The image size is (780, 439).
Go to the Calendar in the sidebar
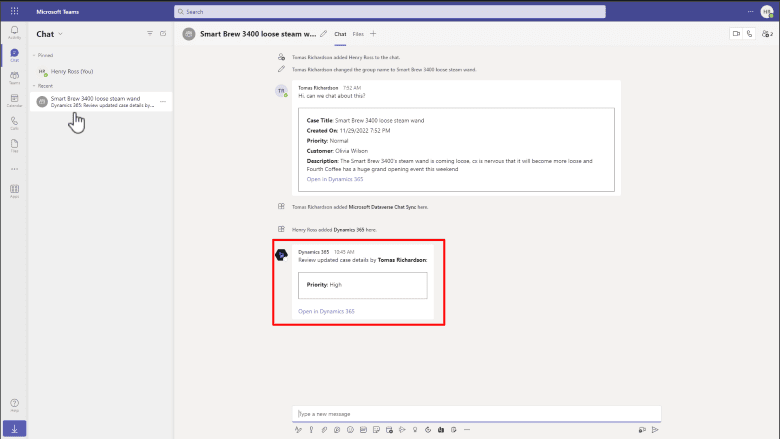coord(14,100)
